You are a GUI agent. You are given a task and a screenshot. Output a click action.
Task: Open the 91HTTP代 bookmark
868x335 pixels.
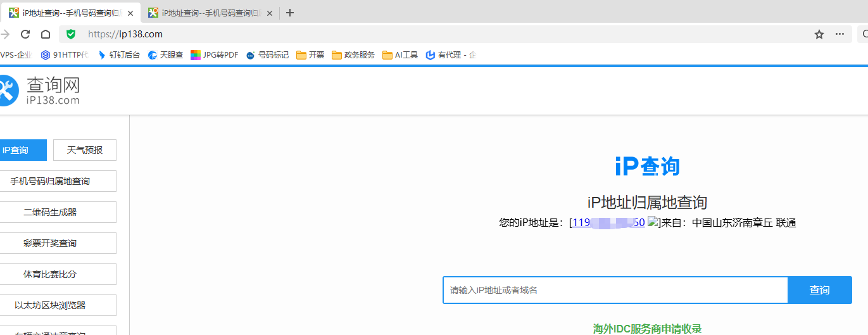point(65,55)
